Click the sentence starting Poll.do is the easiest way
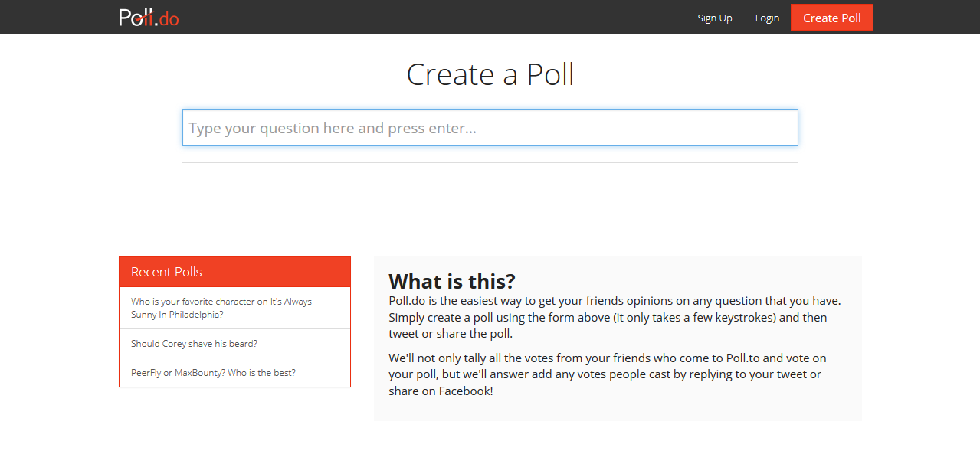 point(613,301)
